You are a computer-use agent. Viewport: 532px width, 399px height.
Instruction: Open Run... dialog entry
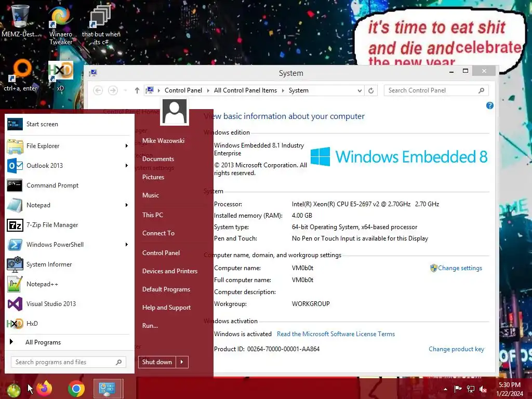pyautogui.click(x=150, y=326)
